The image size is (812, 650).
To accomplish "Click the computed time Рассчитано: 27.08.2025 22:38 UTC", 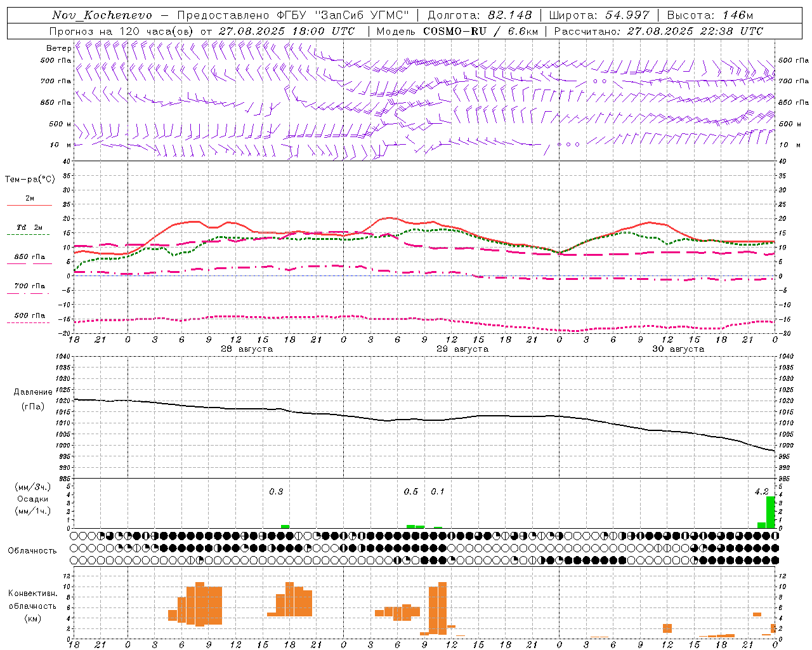I will (658, 31).
